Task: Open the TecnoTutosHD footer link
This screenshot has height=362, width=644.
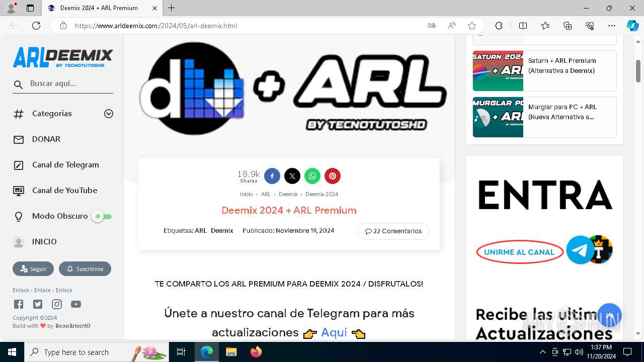Action: click(x=72, y=326)
